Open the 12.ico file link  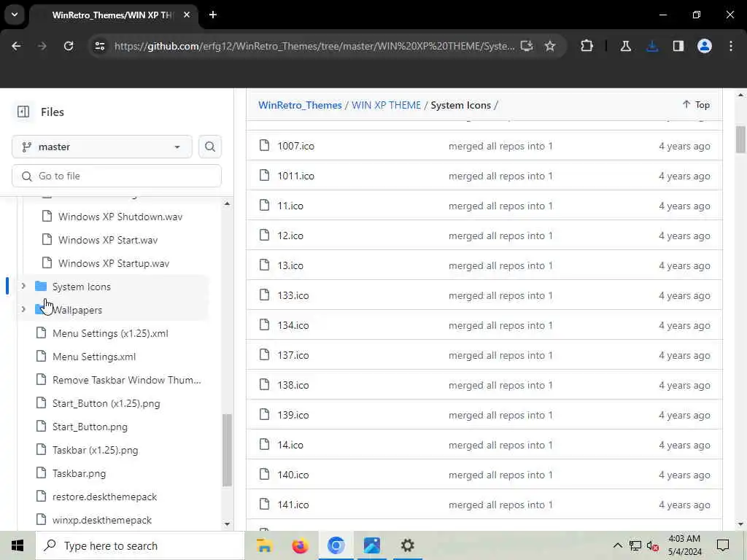(x=290, y=236)
